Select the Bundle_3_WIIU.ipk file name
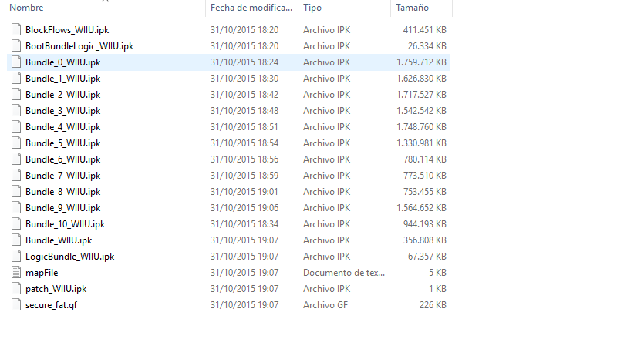644x339 pixels. pos(62,111)
